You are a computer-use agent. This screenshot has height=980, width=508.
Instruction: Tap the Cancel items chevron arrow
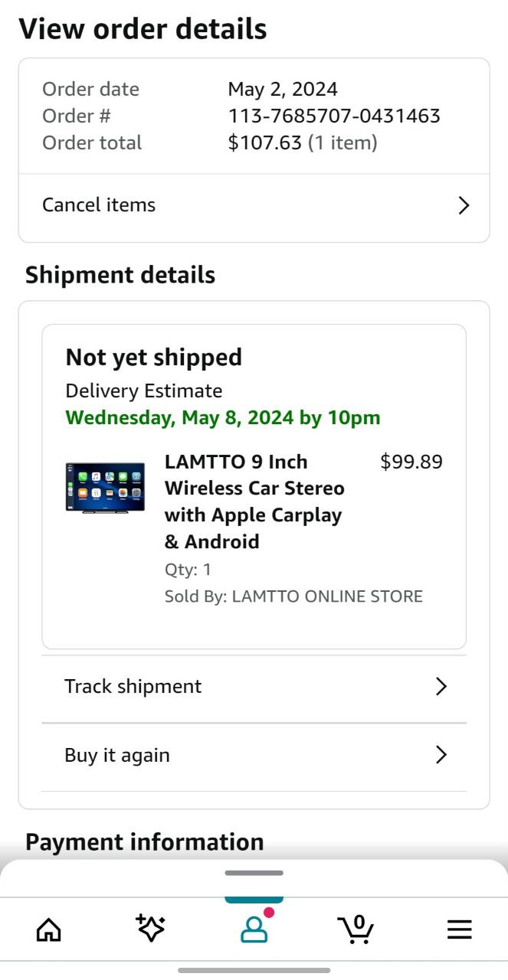click(463, 205)
